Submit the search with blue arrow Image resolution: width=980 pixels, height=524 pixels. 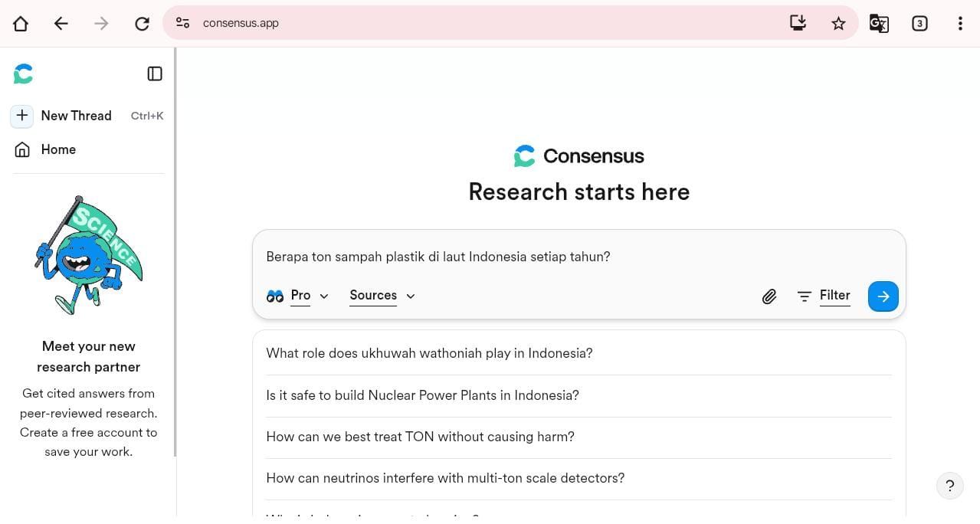pos(883,296)
